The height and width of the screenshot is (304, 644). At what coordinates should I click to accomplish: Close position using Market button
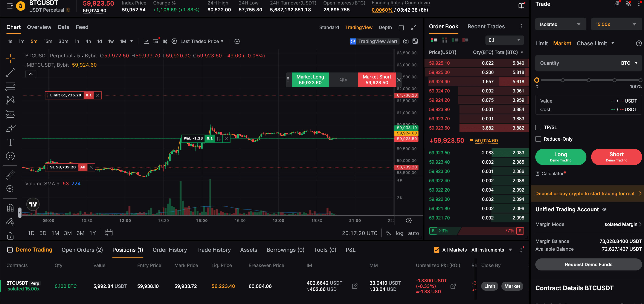tap(512, 286)
